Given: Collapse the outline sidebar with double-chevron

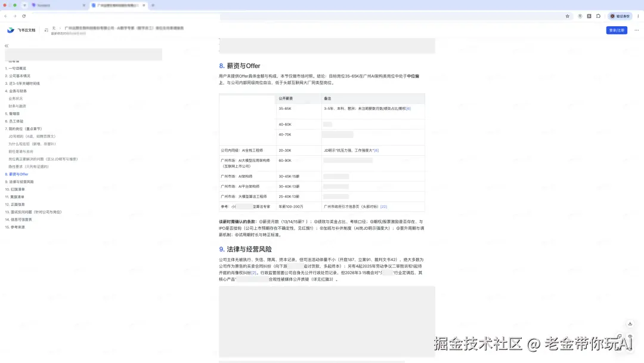Looking at the screenshot, I should [7, 45].
